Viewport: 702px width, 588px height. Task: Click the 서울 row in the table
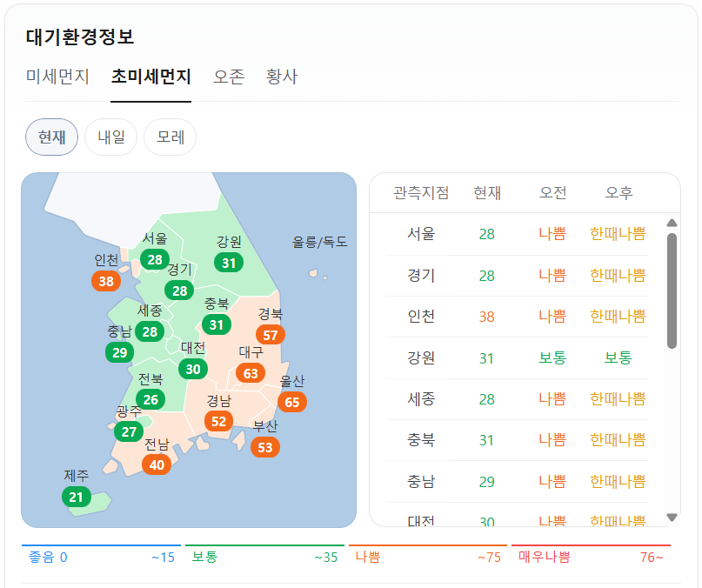click(x=517, y=234)
